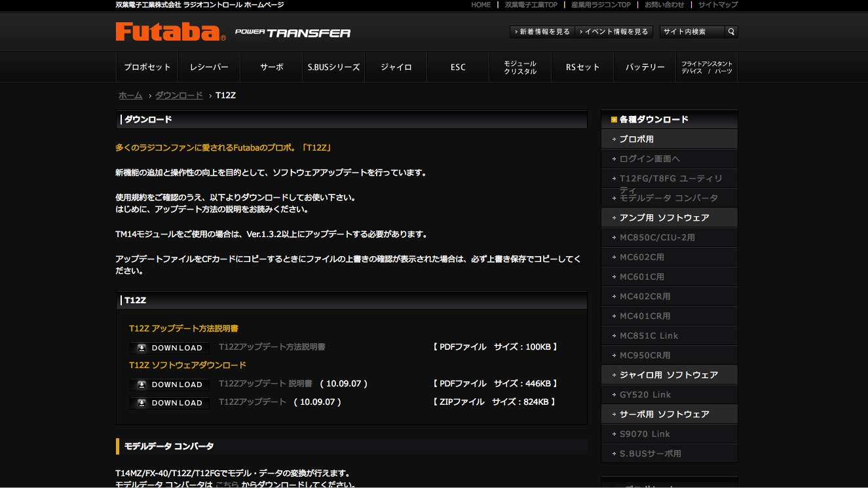Click ホーム breadcrumb link
This screenshot has height=488, width=868.
tap(130, 95)
